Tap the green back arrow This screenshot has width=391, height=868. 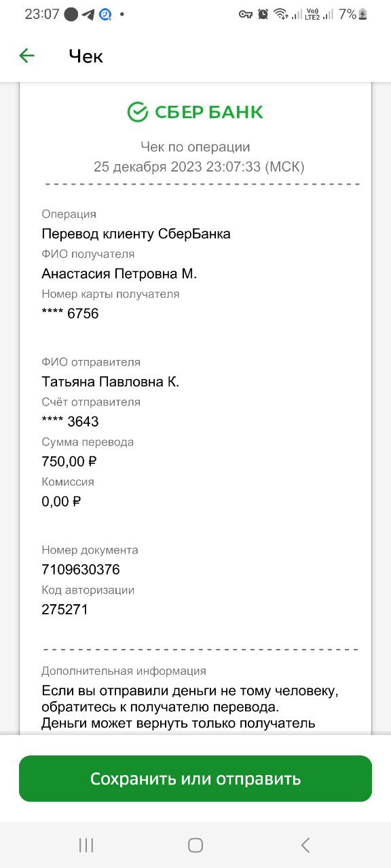tap(26, 56)
